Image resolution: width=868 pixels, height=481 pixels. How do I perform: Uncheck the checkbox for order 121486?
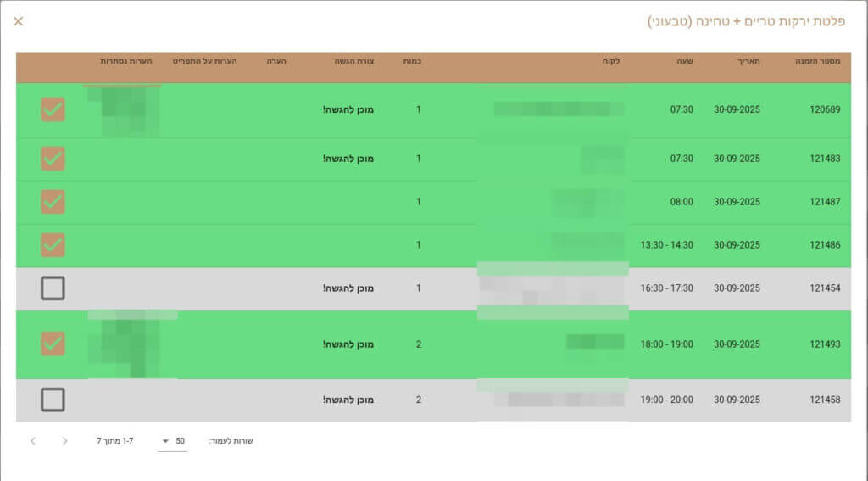(53, 245)
